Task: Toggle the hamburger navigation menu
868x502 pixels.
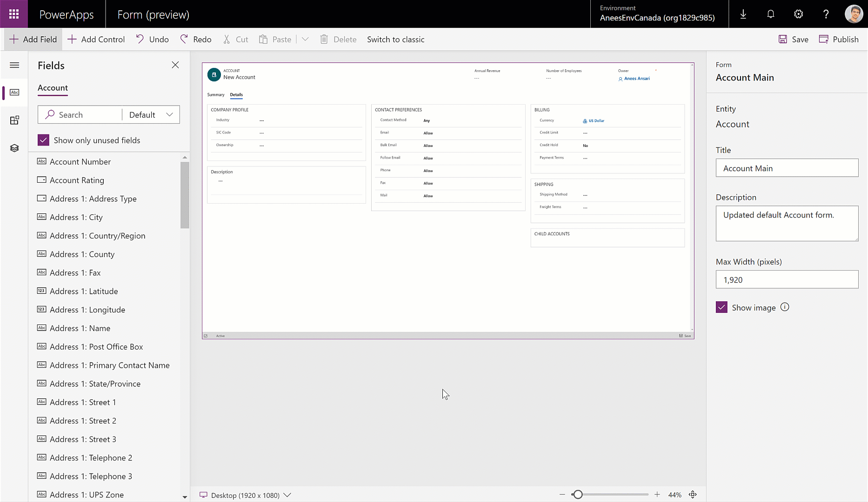Action: pyautogui.click(x=14, y=65)
